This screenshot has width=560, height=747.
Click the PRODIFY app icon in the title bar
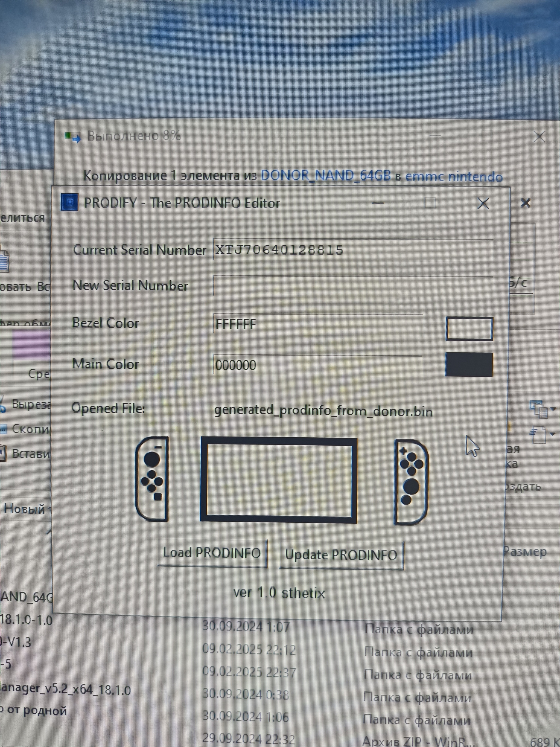point(69,202)
